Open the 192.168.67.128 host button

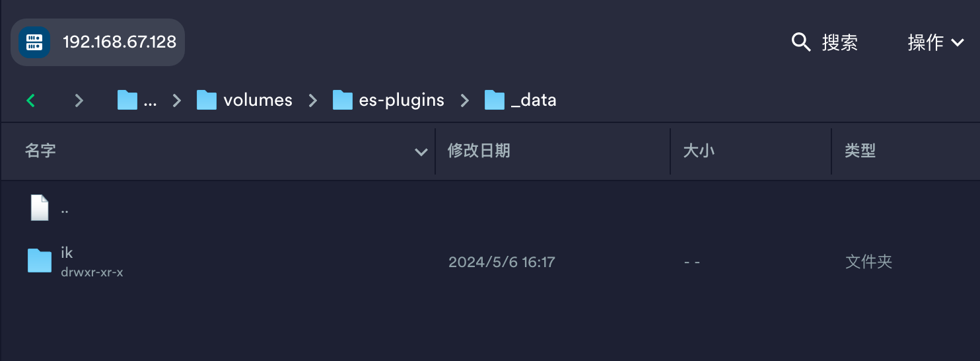click(98, 42)
